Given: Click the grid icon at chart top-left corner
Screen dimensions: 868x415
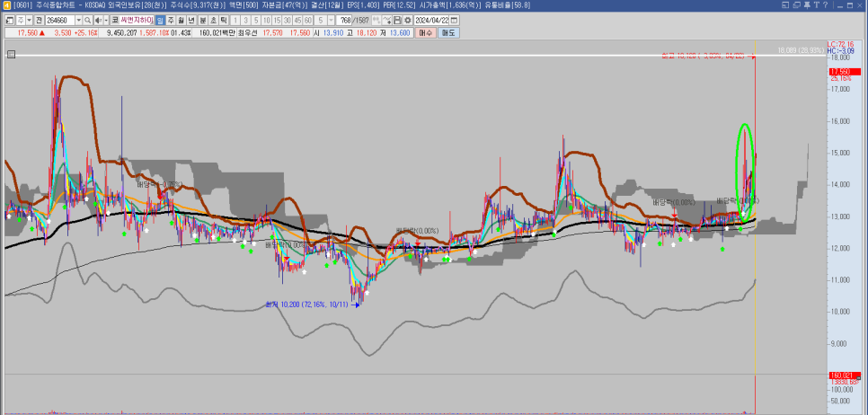Looking at the screenshot, I should 11,54.
